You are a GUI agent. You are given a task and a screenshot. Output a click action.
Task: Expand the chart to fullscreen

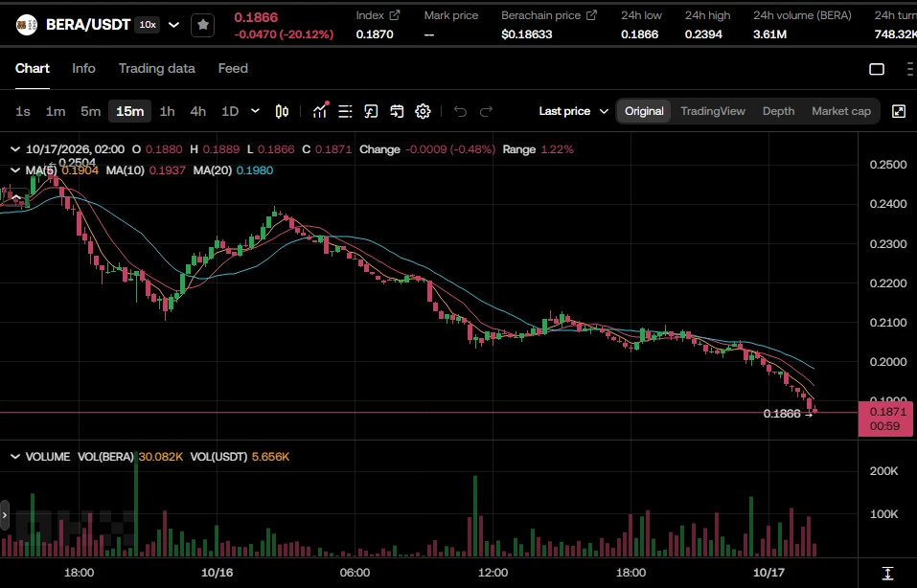[x=898, y=111]
